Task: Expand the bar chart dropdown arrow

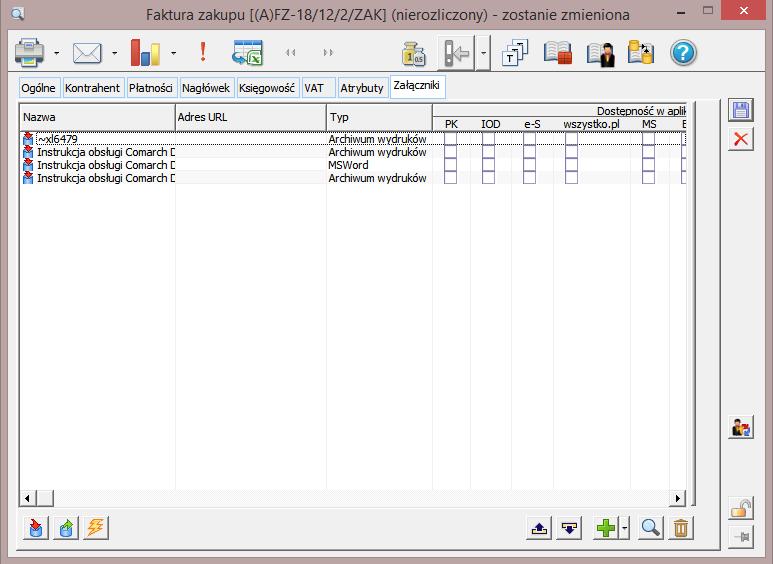Action: [174, 53]
